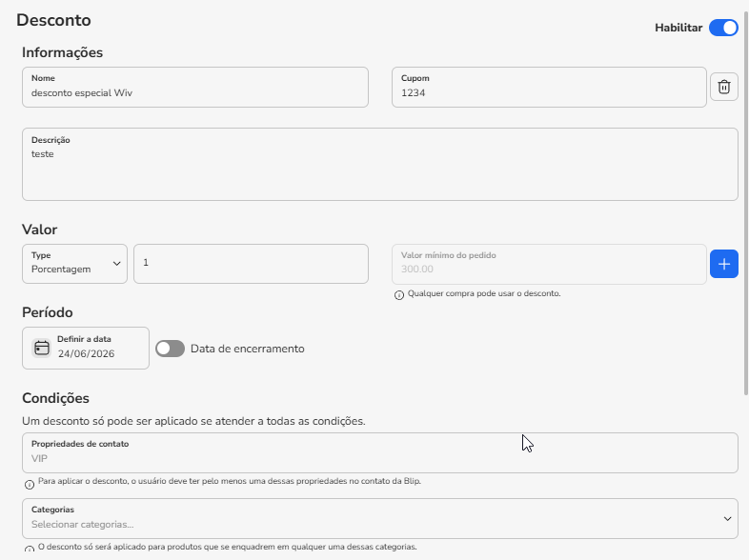Screen dimensions: 749x560
Task: Click the 'Habilitar' label text
Action: tap(678, 28)
